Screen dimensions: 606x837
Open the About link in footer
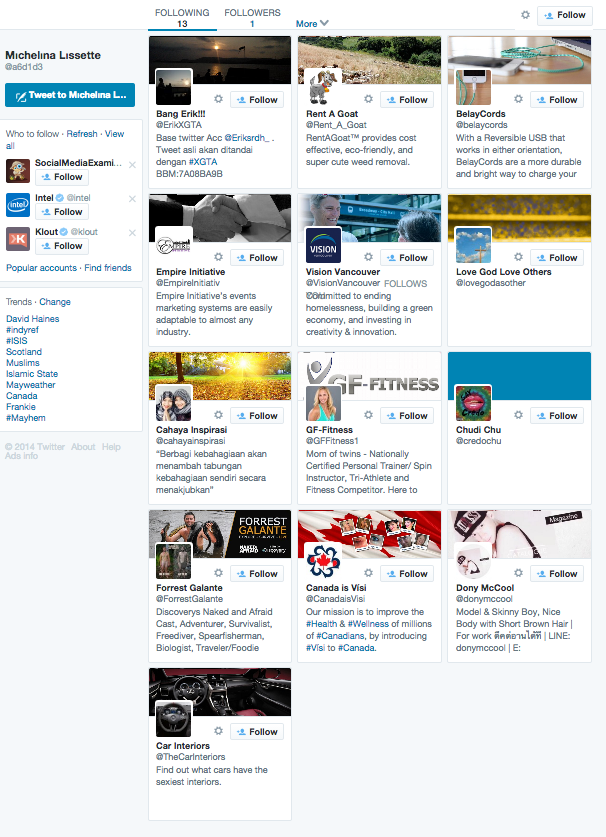tap(83, 447)
